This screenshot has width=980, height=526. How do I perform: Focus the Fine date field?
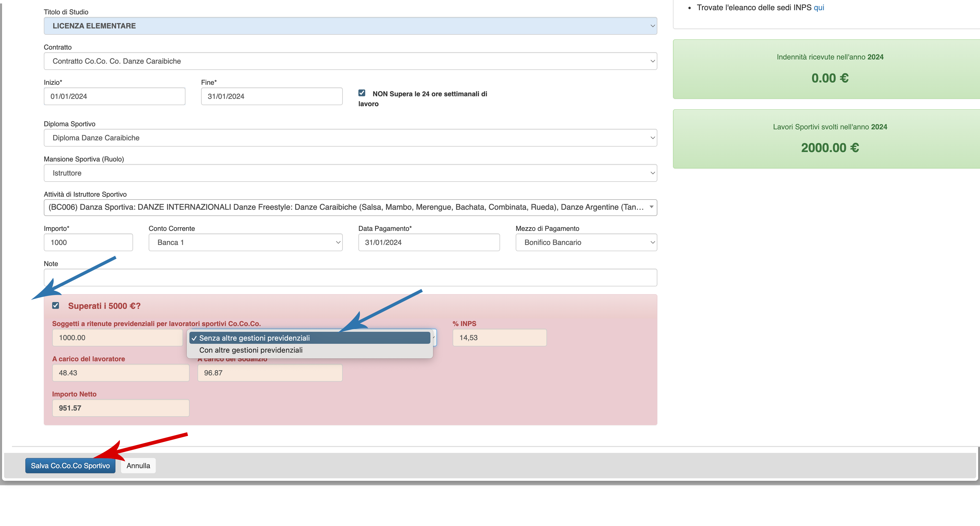pos(271,96)
